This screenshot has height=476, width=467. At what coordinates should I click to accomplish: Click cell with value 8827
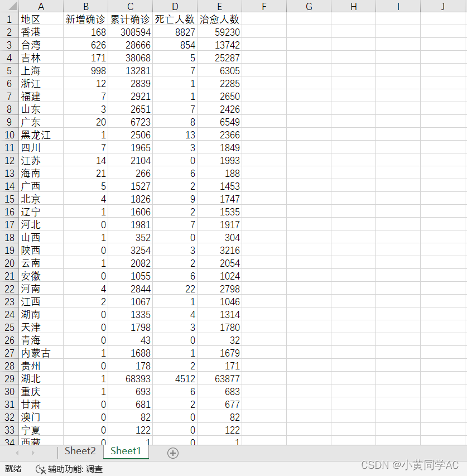(175, 32)
